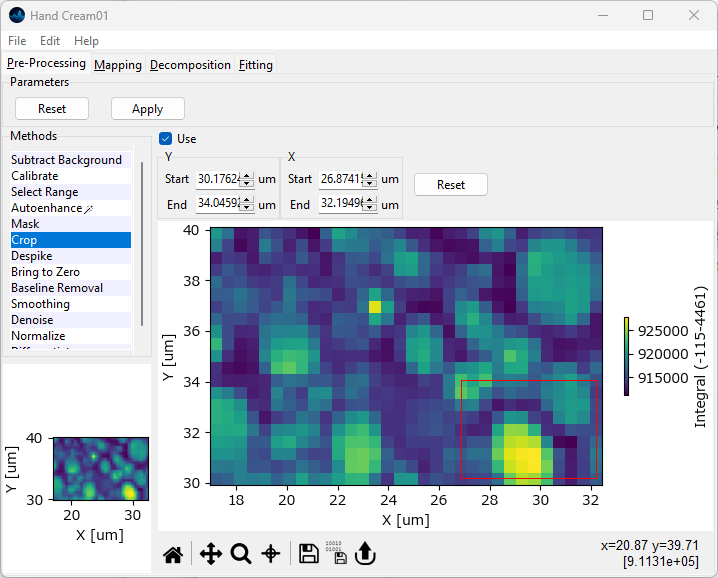
Task: Click the X End spinner arrows
Action: coord(370,204)
